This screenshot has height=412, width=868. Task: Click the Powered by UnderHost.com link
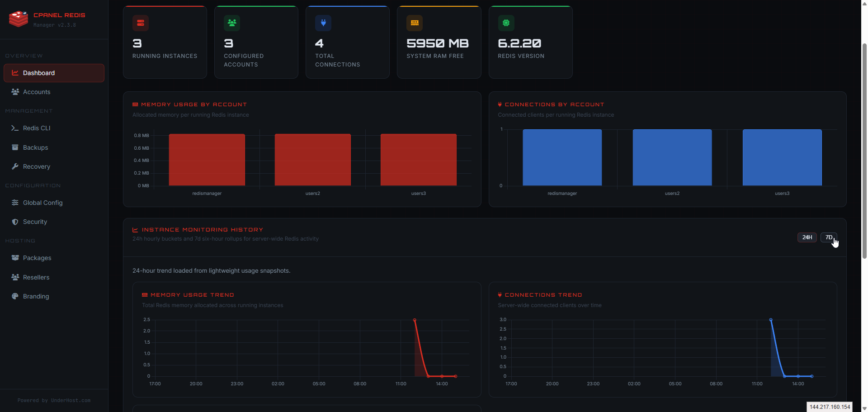click(x=54, y=400)
